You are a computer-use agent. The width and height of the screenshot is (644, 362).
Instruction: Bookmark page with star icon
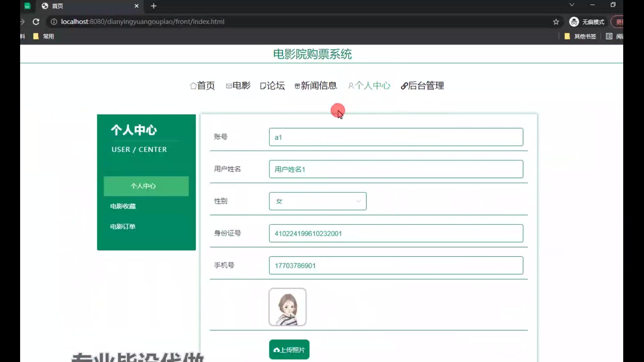pyautogui.click(x=556, y=22)
